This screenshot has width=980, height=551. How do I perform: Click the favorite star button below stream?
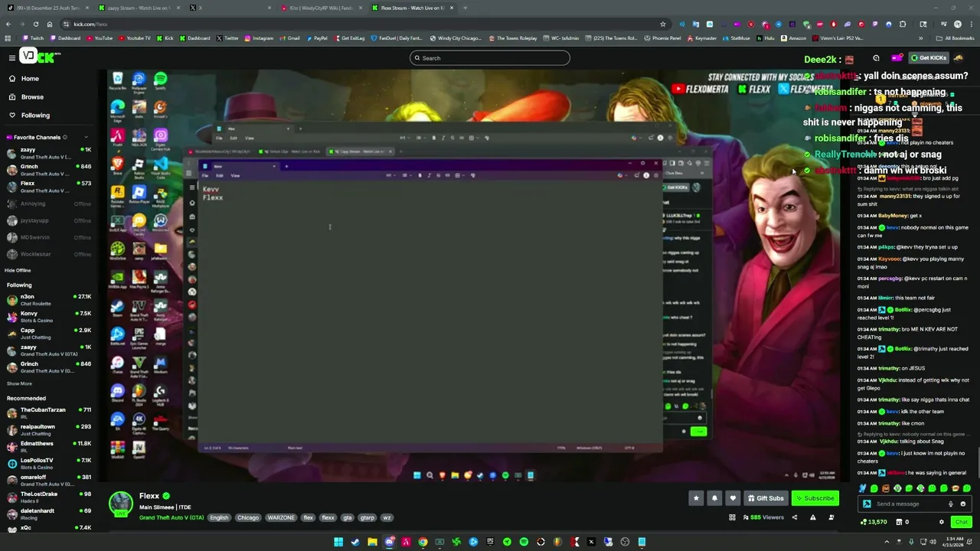tap(696, 498)
